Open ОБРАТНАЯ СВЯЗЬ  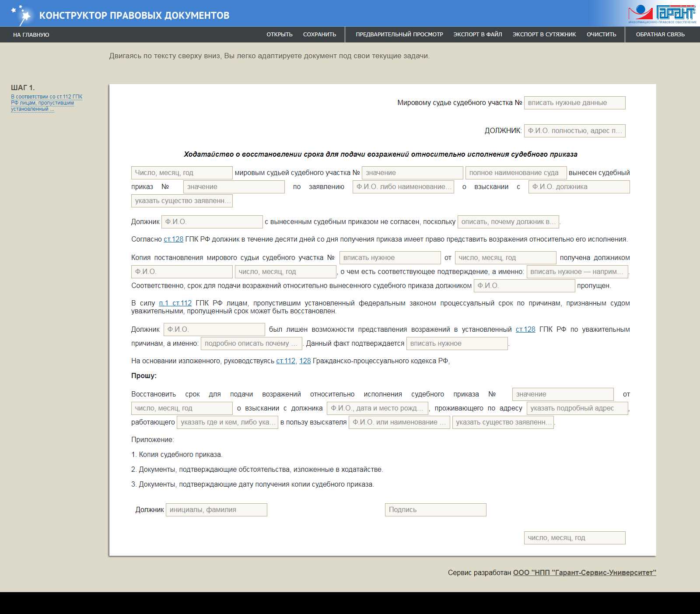[x=660, y=34]
